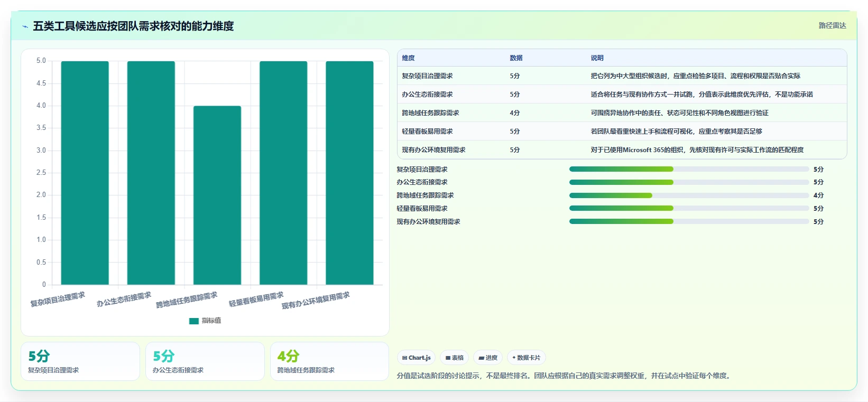868x402 pixels.
Task: Click the 路径雷达 label in the header
Action: pos(832,25)
